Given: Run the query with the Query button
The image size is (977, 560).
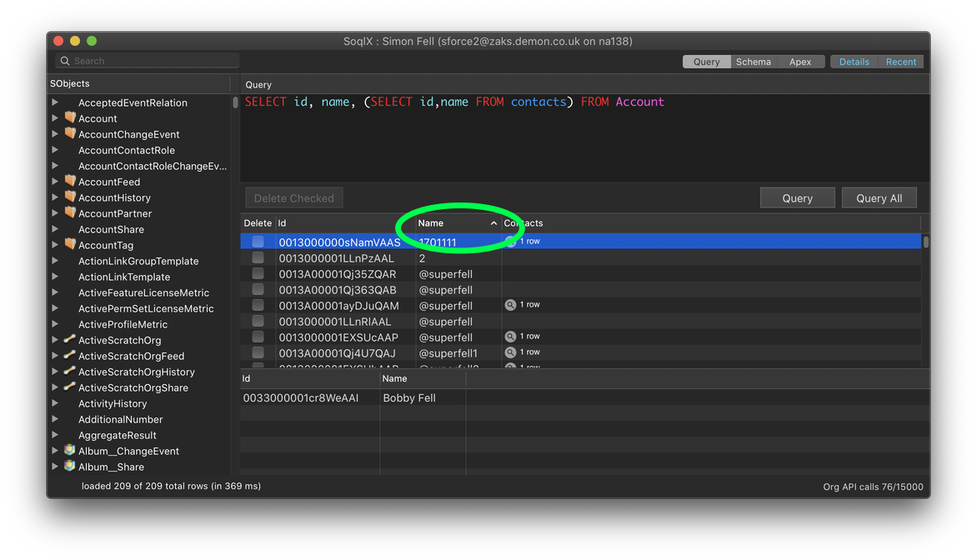Looking at the screenshot, I should 798,198.
